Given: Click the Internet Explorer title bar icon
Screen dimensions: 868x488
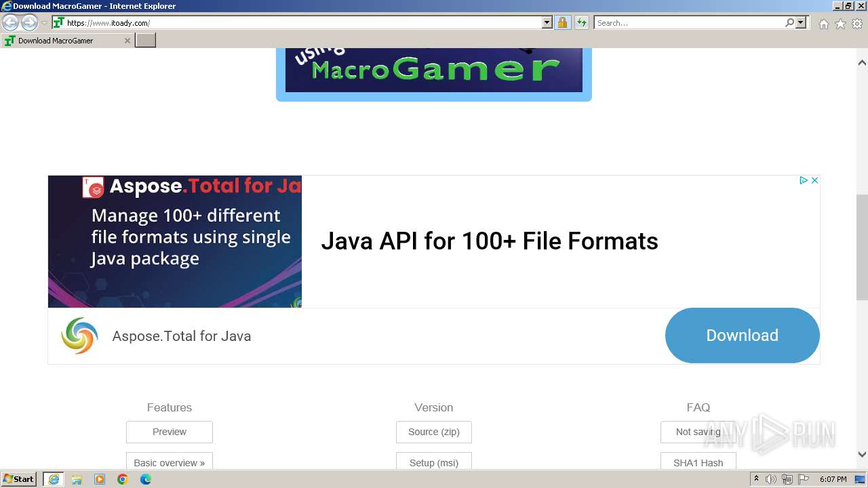Looking at the screenshot, I should 7,6.
